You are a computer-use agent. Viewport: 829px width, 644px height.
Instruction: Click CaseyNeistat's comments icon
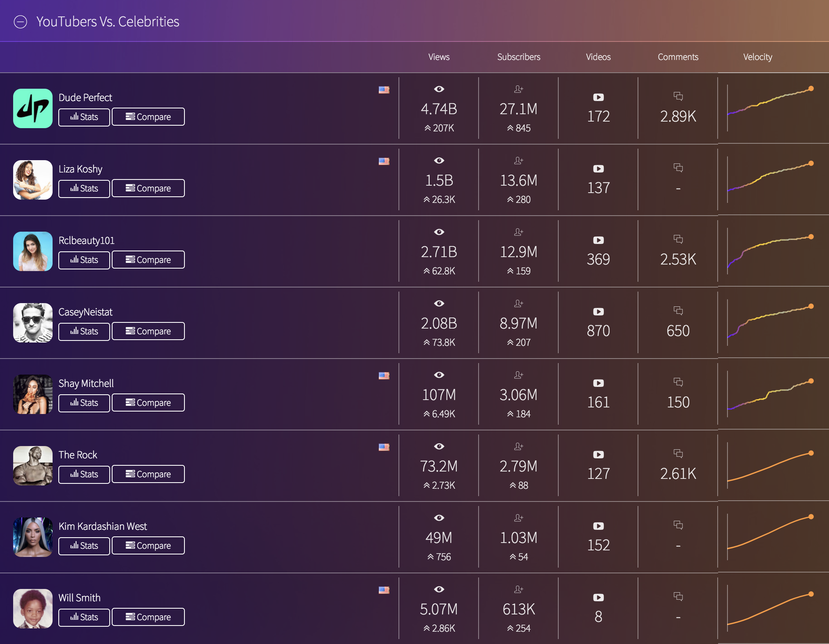click(678, 311)
